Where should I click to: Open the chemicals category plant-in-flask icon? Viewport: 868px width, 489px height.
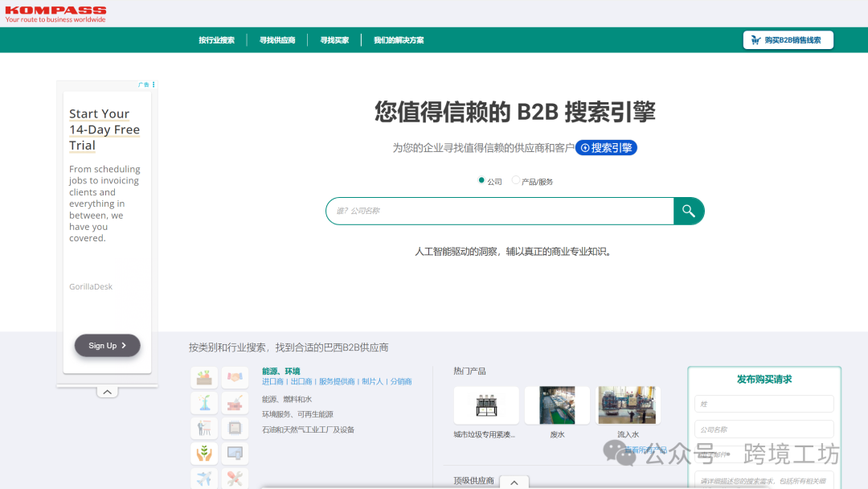pos(204,403)
